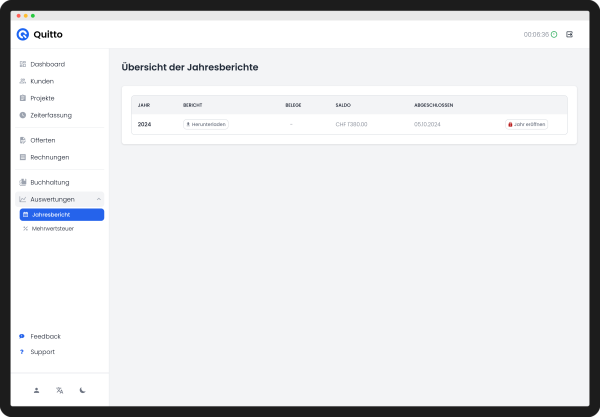This screenshot has width=600, height=417.
Task: Click the JAHR column header
Action: pyautogui.click(x=144, y=105)
